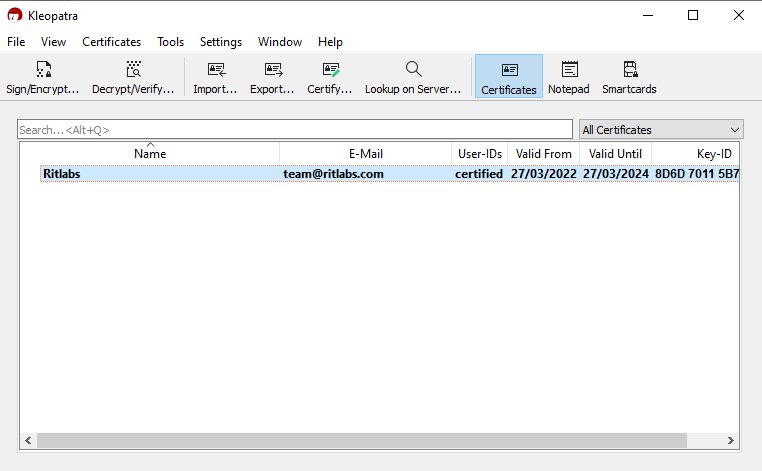Image resolution: width=762 pixels, height=471 pixels.
Task: Click the horizontal scrollbar thumb
Action: coord(362,440)
